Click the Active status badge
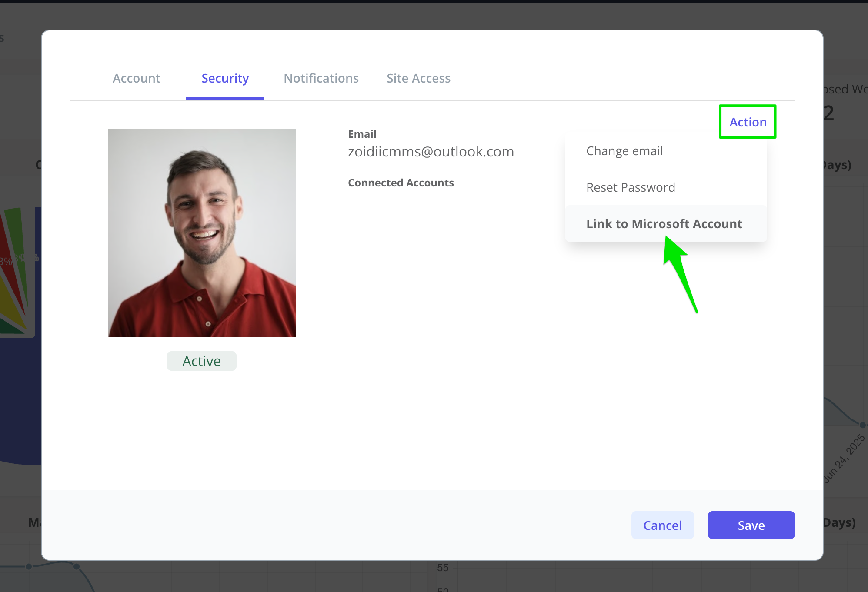This screenshot has height=592, width=868. [x=202, y=361]
